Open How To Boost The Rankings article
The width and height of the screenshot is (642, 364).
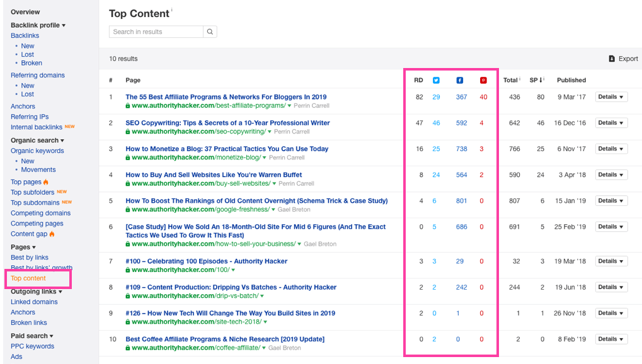[x=256, y=201]
